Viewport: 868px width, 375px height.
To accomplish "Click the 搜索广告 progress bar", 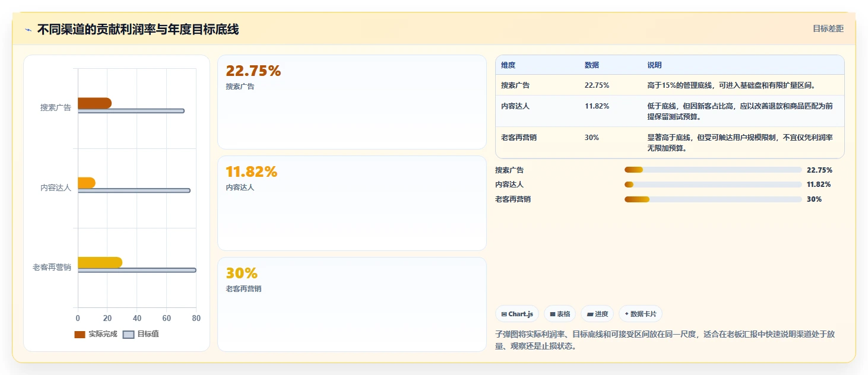I will [x=713, y=170].
